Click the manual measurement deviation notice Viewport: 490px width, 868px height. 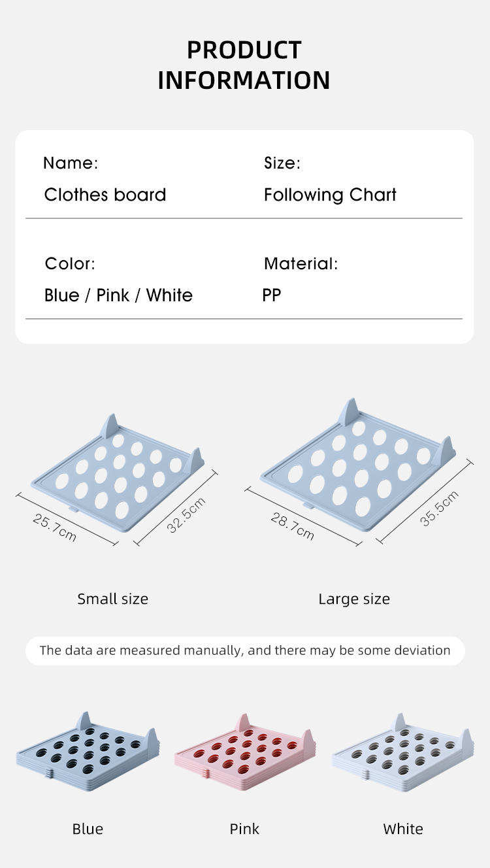click(x=245, y=650)
